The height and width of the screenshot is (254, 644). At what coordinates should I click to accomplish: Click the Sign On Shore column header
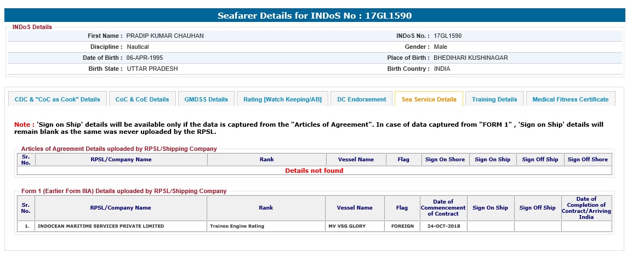(445, 160)
